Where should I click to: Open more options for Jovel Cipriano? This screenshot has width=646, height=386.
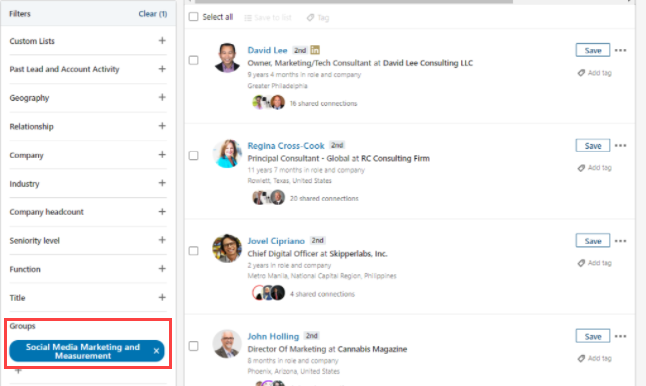[620, 241]
